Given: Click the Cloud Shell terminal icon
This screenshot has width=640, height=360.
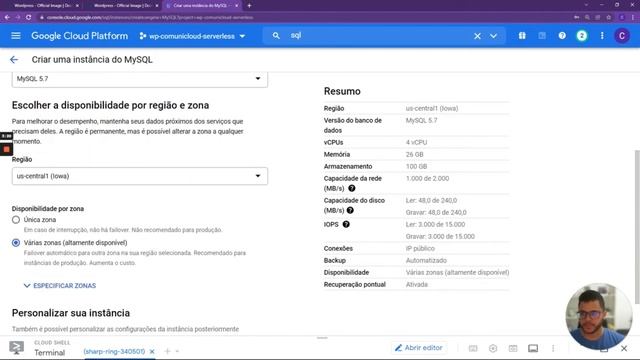Looking at the screenshot, I should tap(16, 348).
